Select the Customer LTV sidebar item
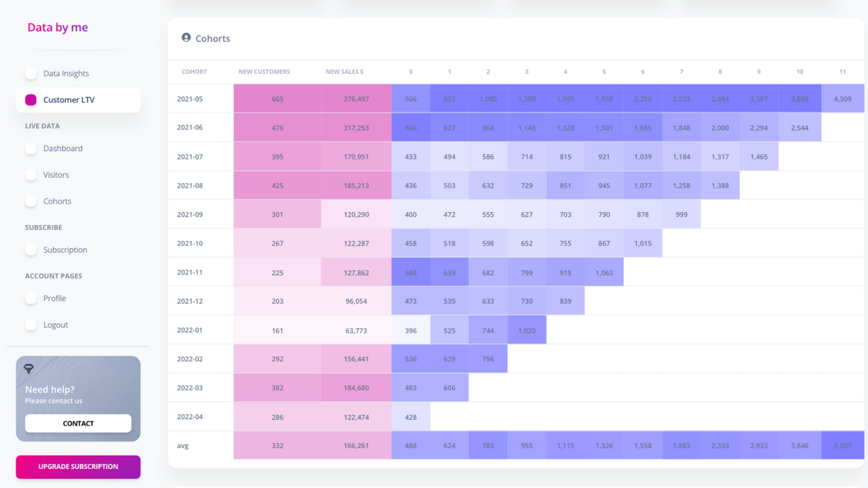The height and width of the screenshot is (488, 868). point(69,99)
